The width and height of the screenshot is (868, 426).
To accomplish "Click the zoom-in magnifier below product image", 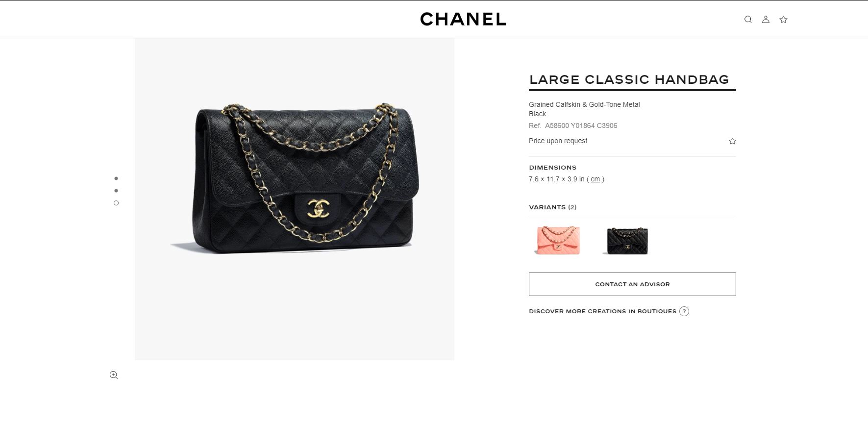I will point(114,375).
